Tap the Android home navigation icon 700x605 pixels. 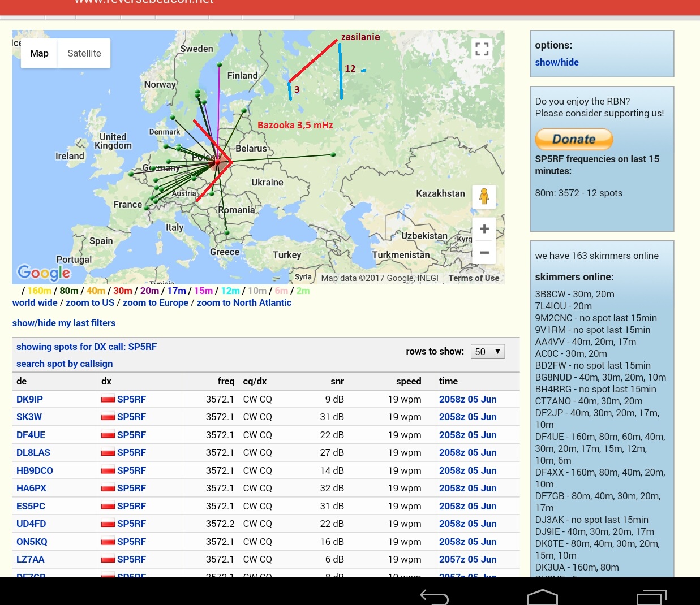[x=542, y=597]
